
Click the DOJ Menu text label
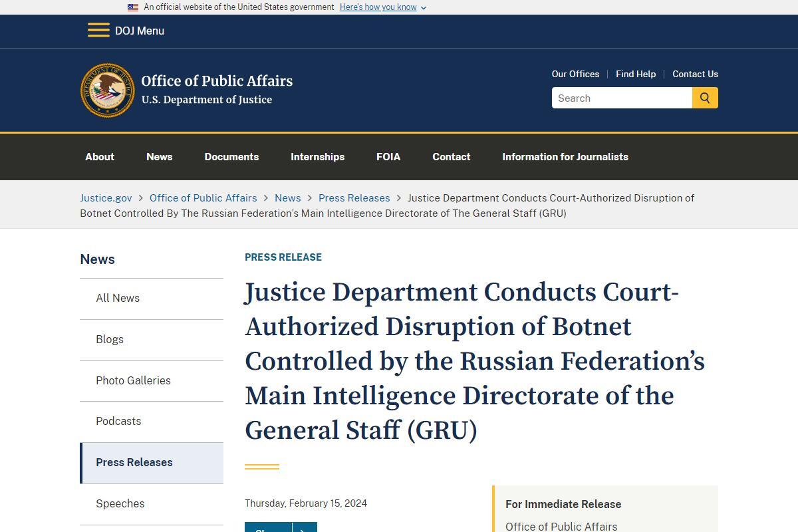140,31
